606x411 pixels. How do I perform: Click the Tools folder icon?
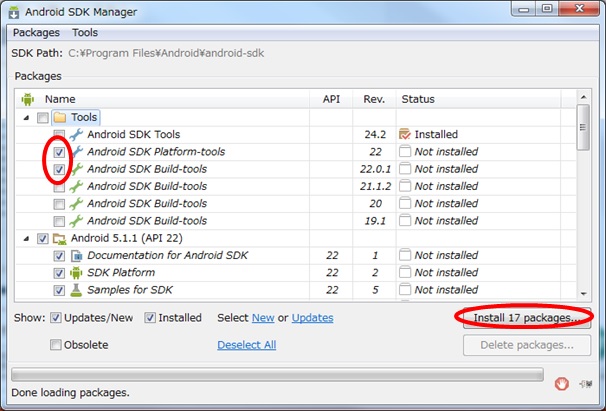pyautogui.click(x=60, y=117)
